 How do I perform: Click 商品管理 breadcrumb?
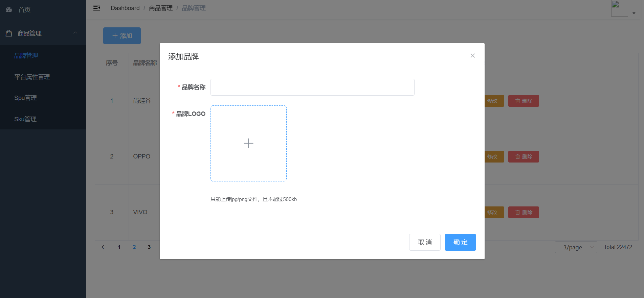pyautogui.click(x=161, y=8)
